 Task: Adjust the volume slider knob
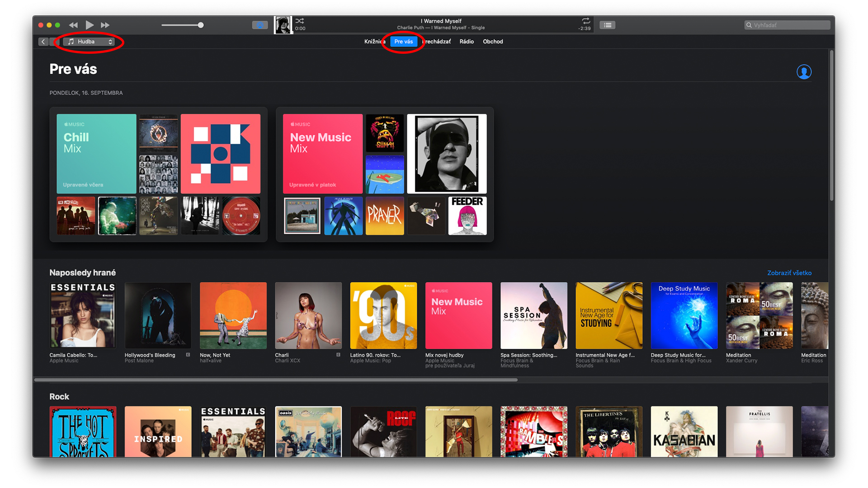tap(201, 25)
